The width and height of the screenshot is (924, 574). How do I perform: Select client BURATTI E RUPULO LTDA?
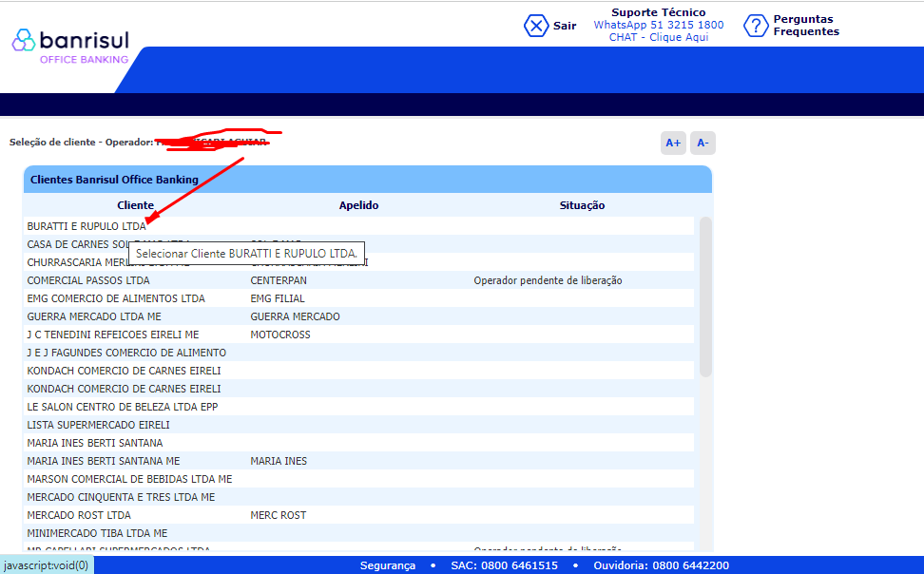tap(86, 227)
